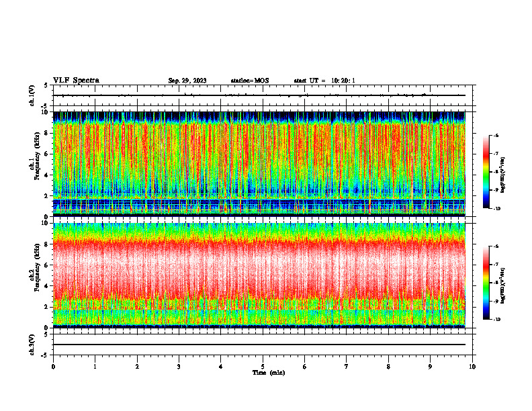Viewport: 532px width, 411px height.
Task: Click the "ch.3(V)" waveform axis label
Action: click(x=32, y=345)
